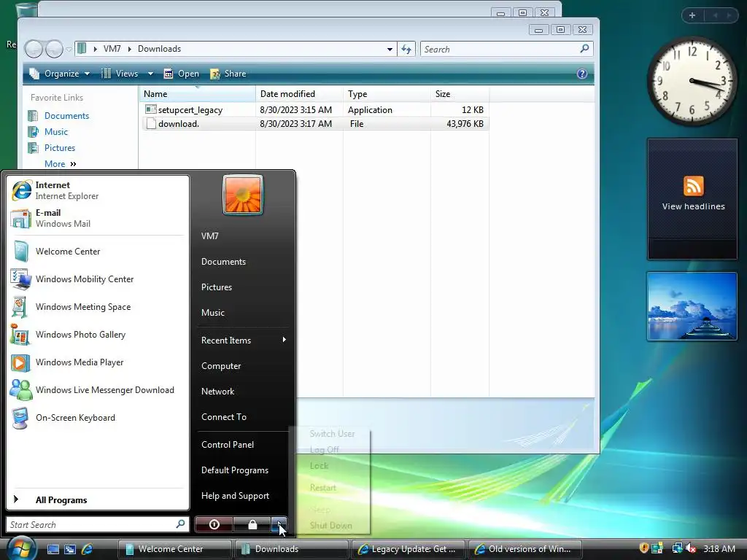747x560 pixels.
Task: Select Switch User from power menu
Action: pos(332,434)
